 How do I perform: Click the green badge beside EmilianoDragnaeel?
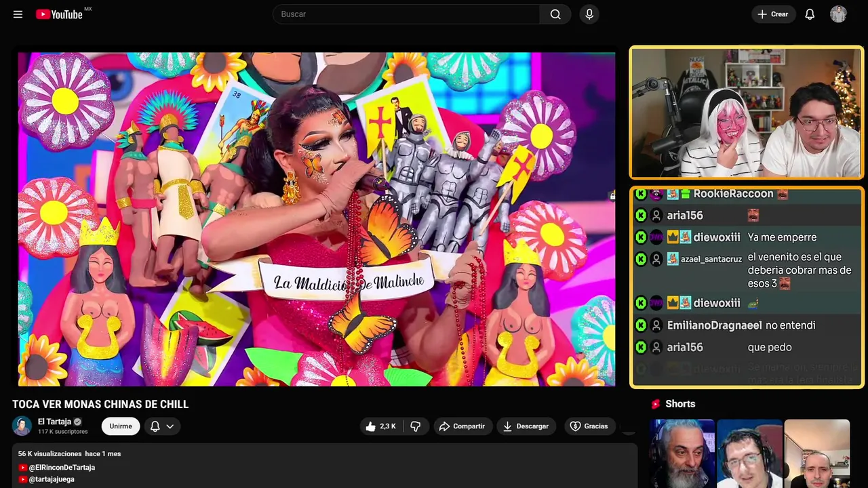click(641, 325)
